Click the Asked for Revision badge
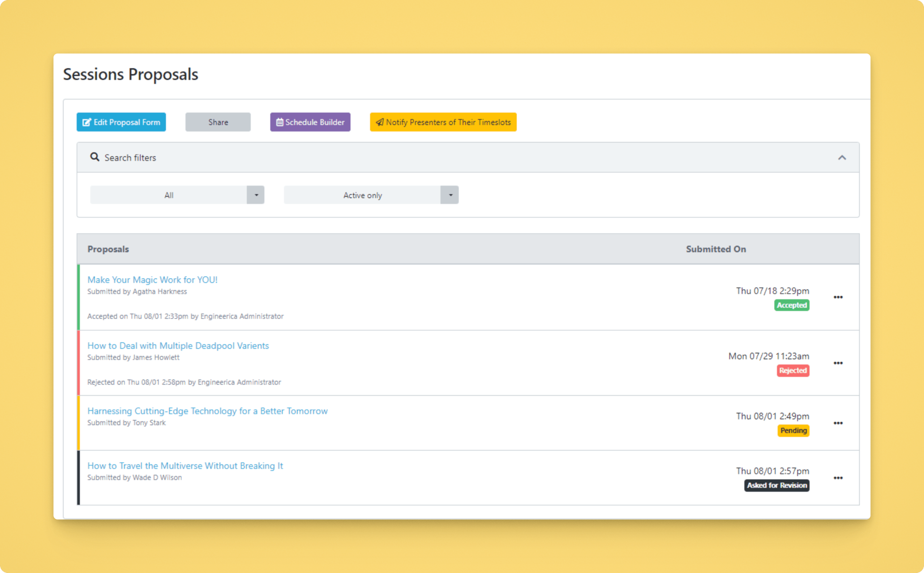This screenshot has height=573, width=924. tap(776, 485)
